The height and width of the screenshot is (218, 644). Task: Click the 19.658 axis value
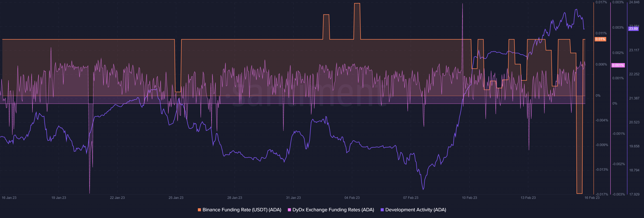[x=634, y=146]
